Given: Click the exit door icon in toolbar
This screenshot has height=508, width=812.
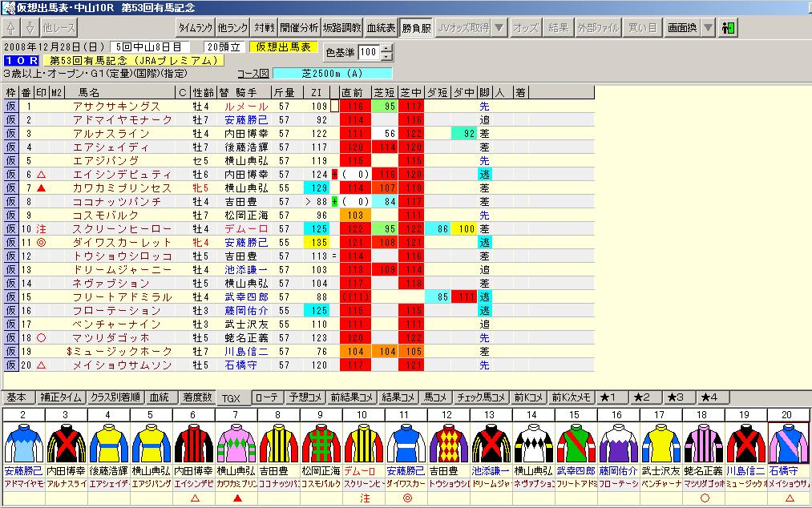Looking at the screenshot, I should pyautogui.click(x=729, y=27).
